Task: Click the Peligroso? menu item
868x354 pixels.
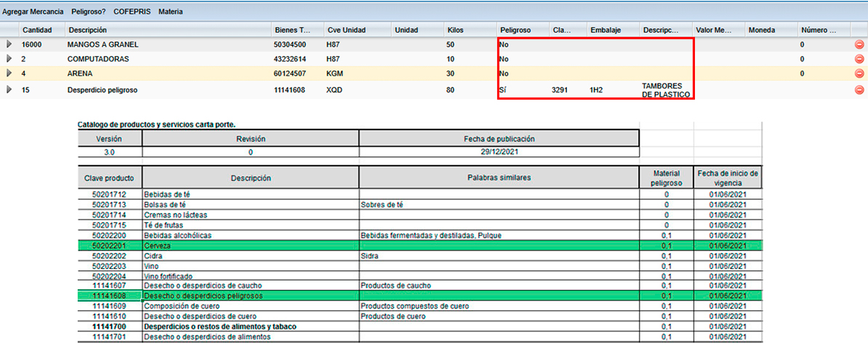Action: (x=88, y=12)
